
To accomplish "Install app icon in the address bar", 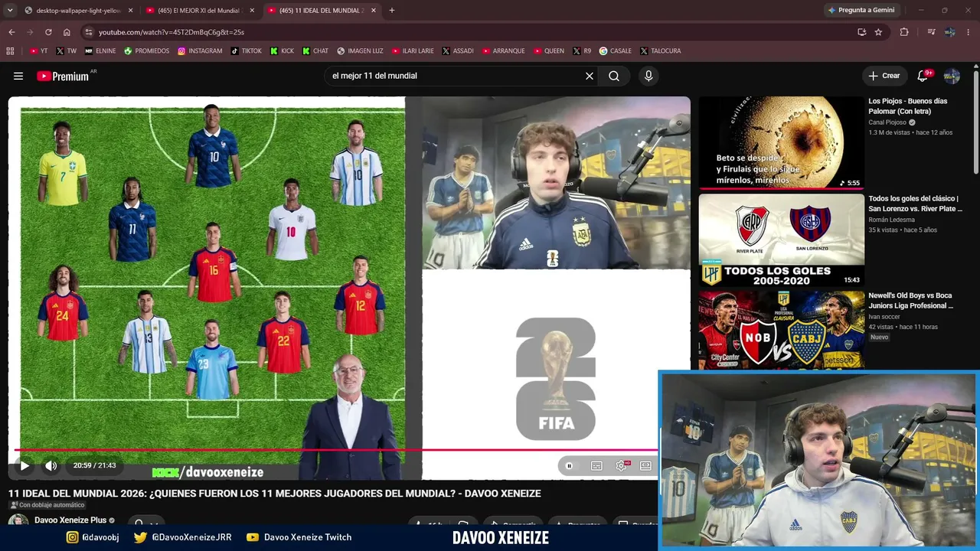I will pos(862,32).
